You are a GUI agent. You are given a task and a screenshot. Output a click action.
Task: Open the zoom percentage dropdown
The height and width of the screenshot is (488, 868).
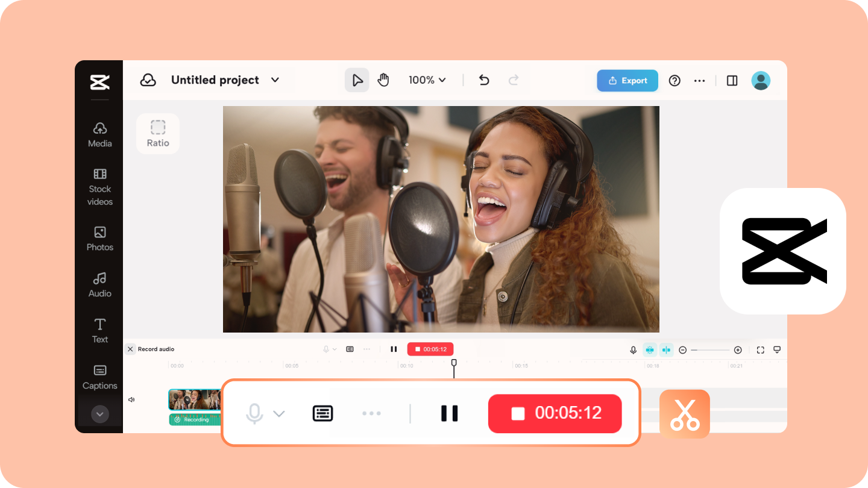click(x=427, y=80)
